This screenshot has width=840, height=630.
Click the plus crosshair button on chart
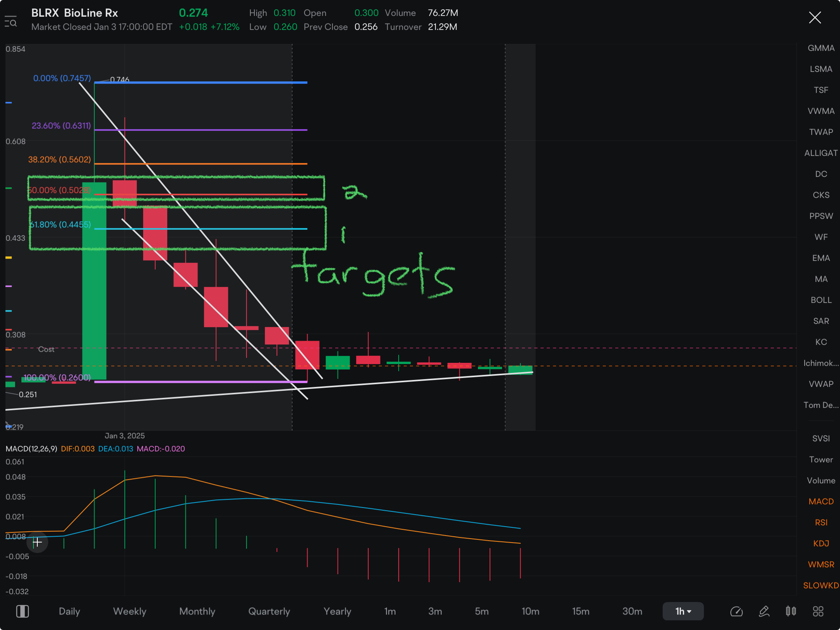pos(37,542)
